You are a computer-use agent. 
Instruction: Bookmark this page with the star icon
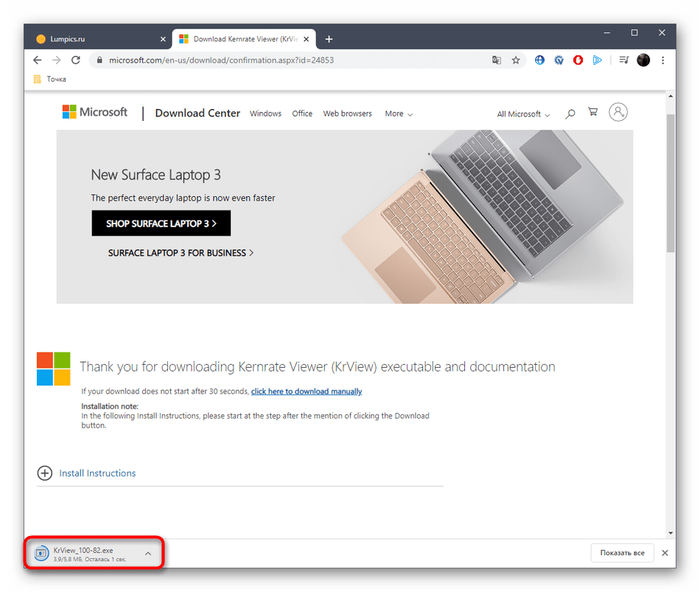(516, 60)
